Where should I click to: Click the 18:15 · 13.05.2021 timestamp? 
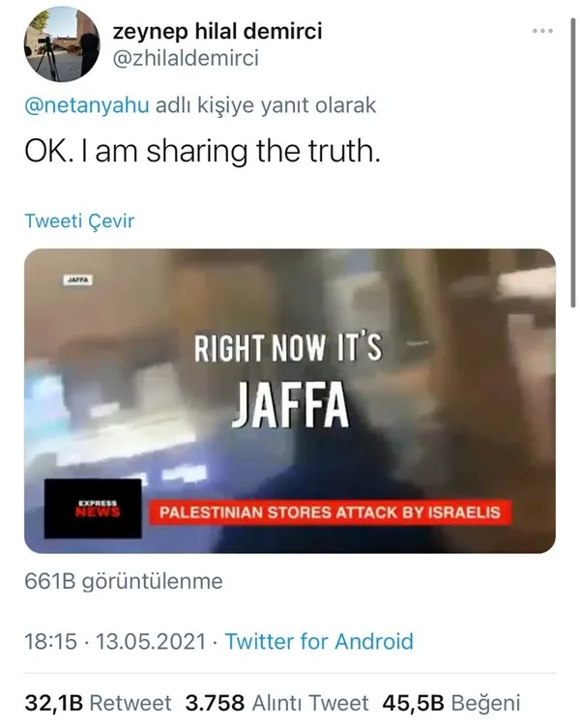pyautogui.click(x=115, y=642)
